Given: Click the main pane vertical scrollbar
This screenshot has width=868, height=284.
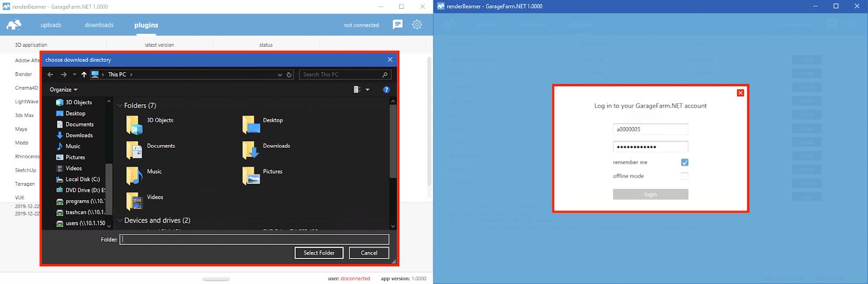Looking at the screenshot, I should [x=393, y=141].
